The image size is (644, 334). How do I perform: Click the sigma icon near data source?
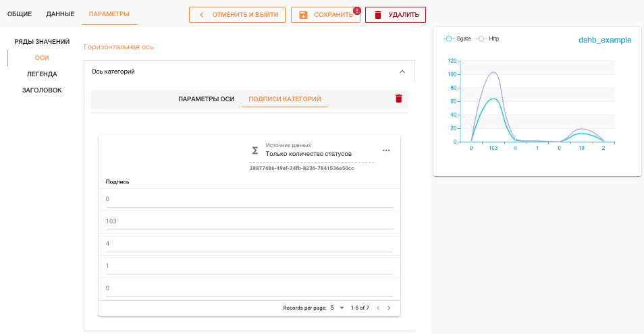pyautogui.click(x=254, y=150)
